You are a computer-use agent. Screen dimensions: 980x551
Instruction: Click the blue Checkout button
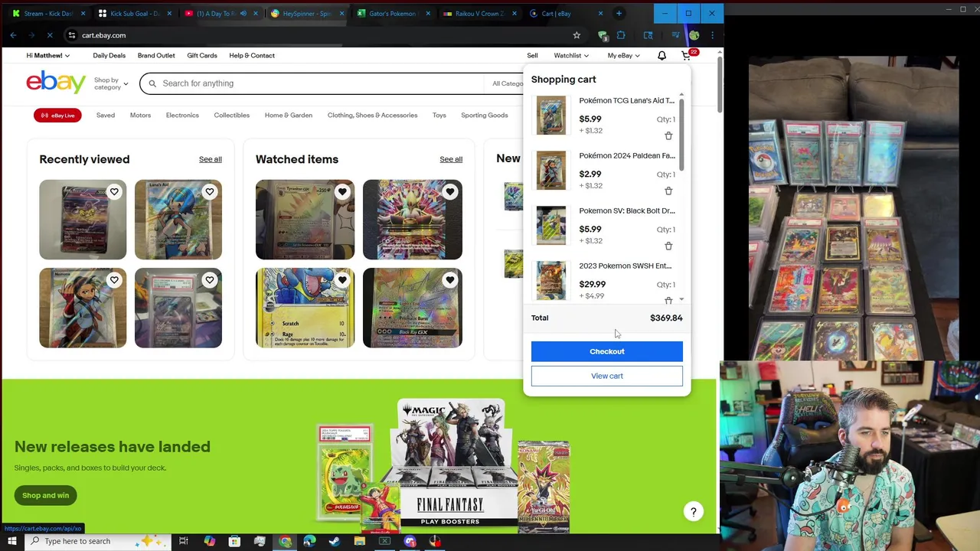(x=607, y=351)
